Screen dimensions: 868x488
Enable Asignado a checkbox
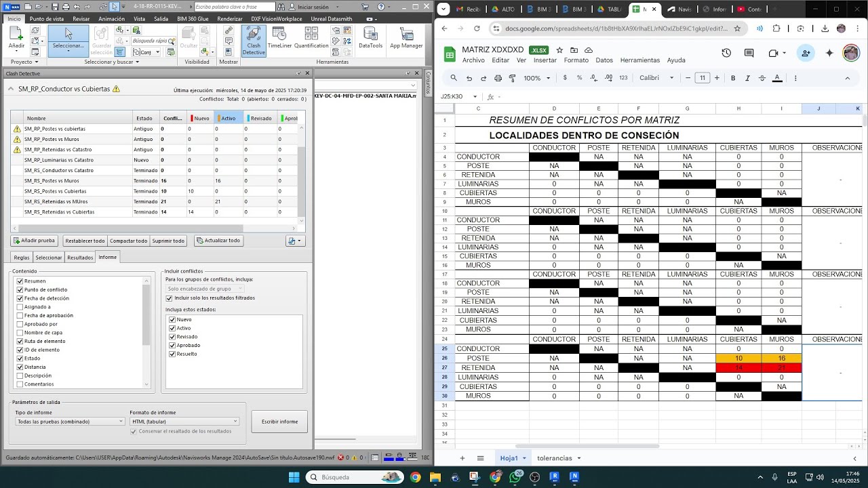[20, 306]
